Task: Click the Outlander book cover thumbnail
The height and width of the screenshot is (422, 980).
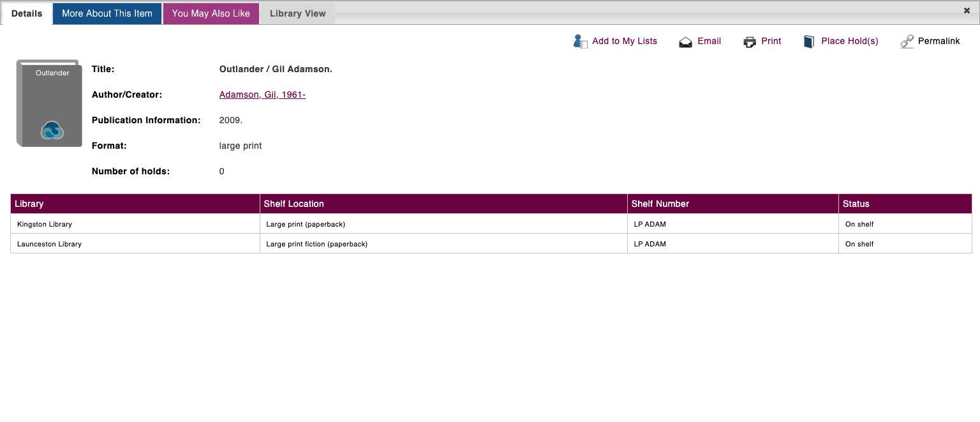Action: point(49,103)
